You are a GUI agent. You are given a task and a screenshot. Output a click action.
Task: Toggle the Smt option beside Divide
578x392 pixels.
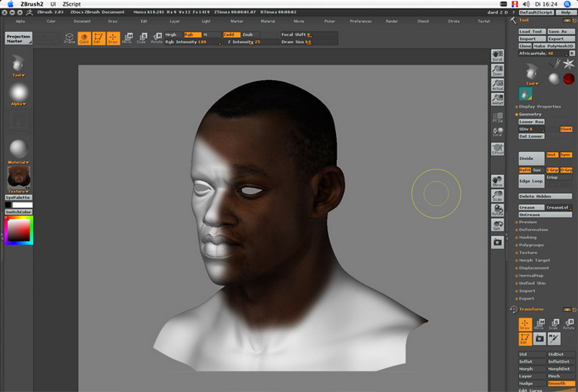(551, 155)
